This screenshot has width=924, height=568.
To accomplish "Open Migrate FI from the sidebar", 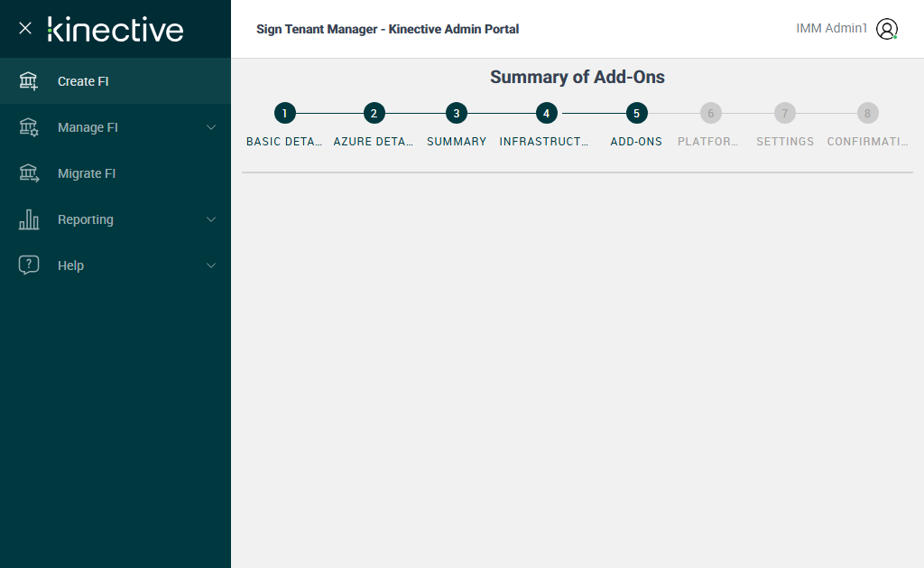I will 115,173.
